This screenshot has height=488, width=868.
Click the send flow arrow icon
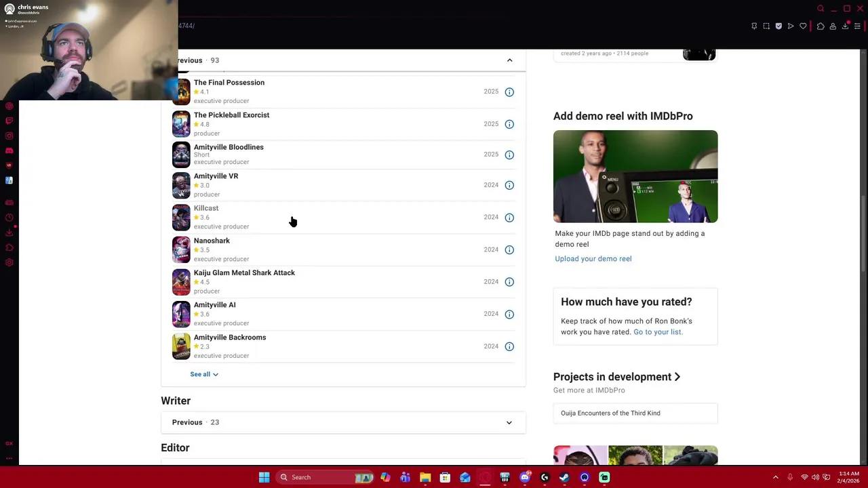click(x=791, y=26)
